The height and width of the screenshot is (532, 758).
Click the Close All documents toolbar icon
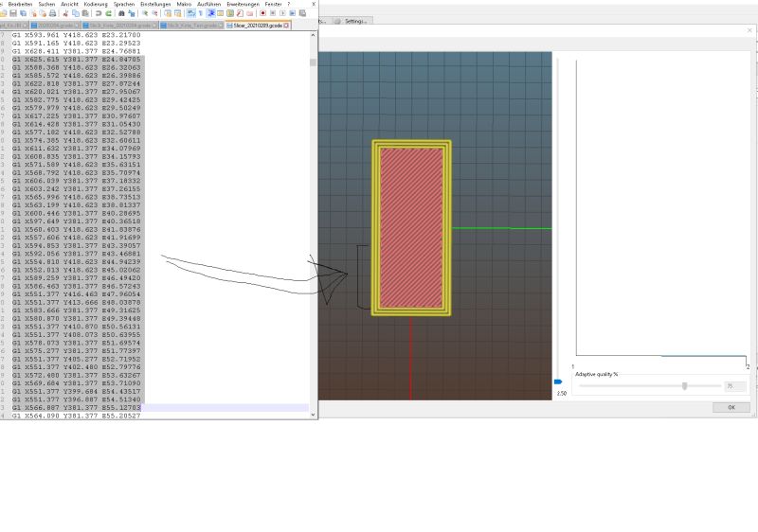(43, 13)
